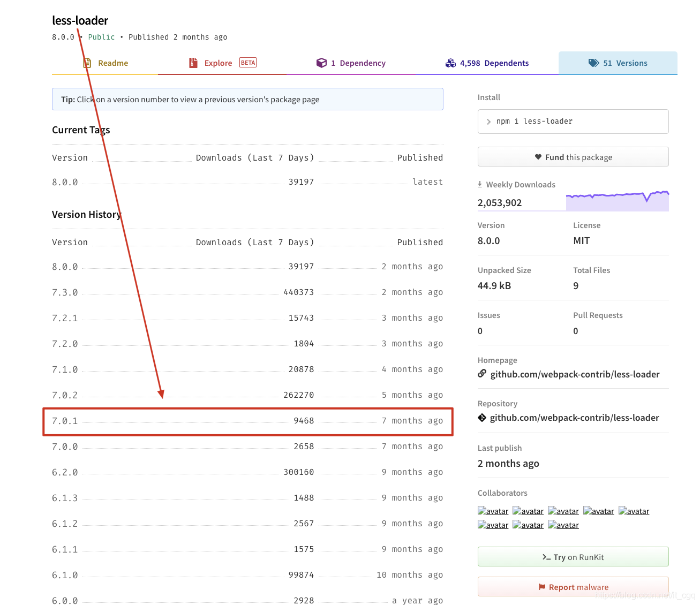700x605 pixels.
Task: Open version 6.1.3 package page
Action: 65,498
